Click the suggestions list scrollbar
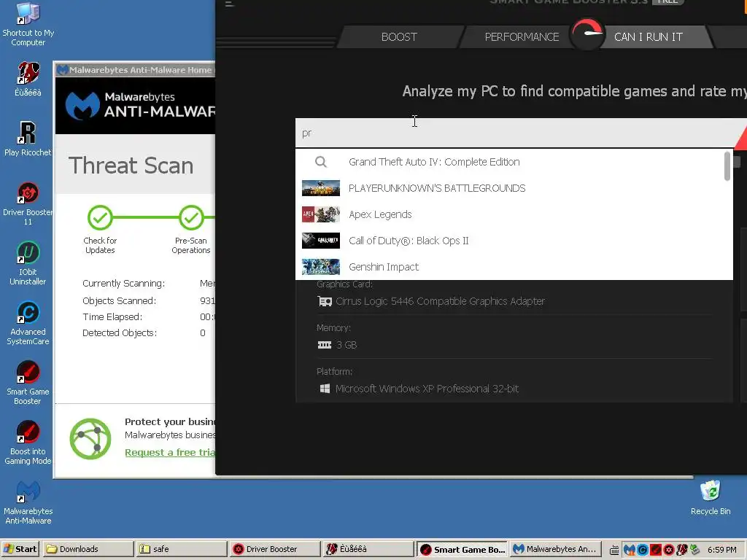The height and width of the screenshot is (560, 747). tap(727, 166)
